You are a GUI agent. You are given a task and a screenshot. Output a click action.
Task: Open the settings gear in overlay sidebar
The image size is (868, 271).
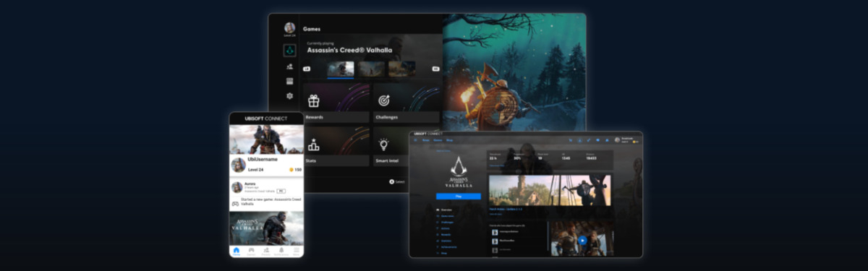coord(289,95)
